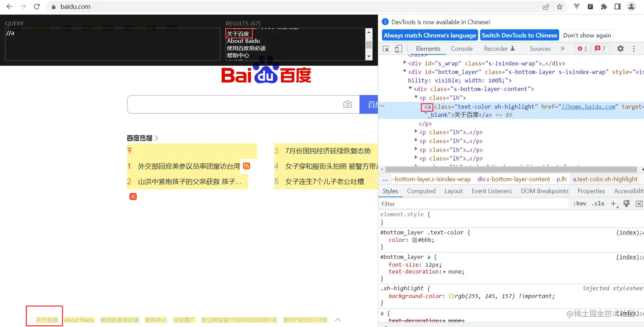This screenshot has width=644, height=327.
Task: Show more DevTools tabs with the chevron
Action: click(x=562, y=49)
